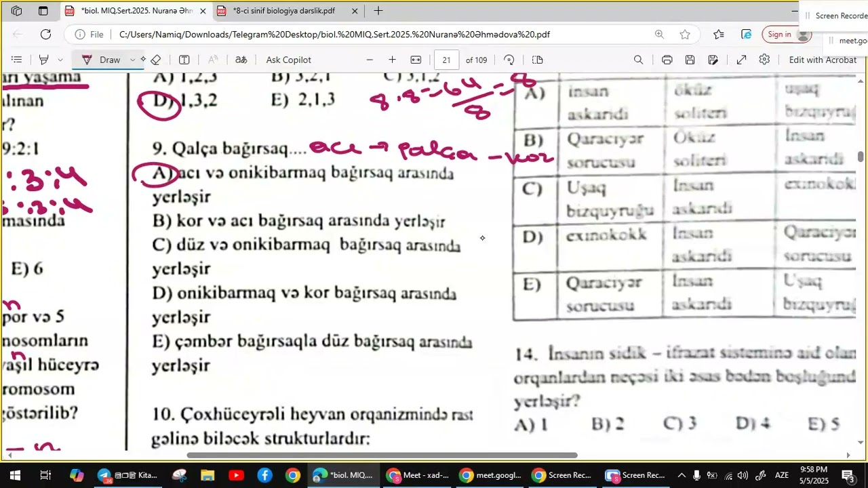Open the Workspaces icon

[17, 11]
